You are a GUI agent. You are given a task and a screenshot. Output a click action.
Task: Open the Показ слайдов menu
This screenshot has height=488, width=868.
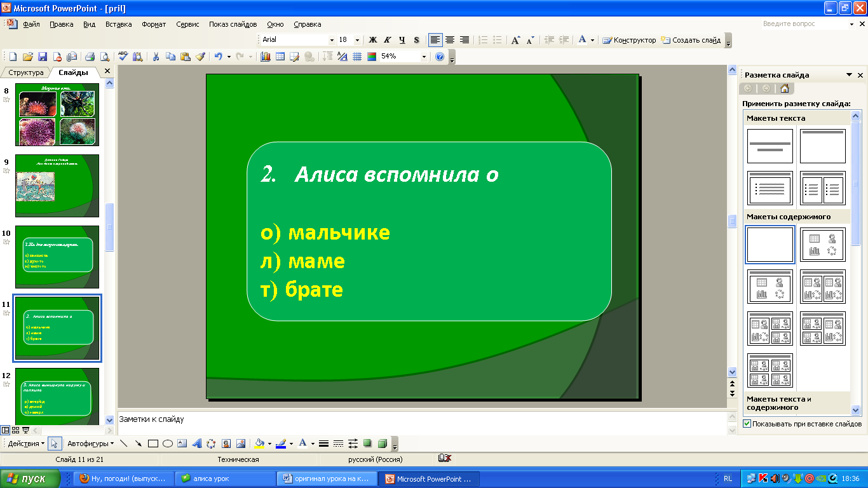coord(233,24)
